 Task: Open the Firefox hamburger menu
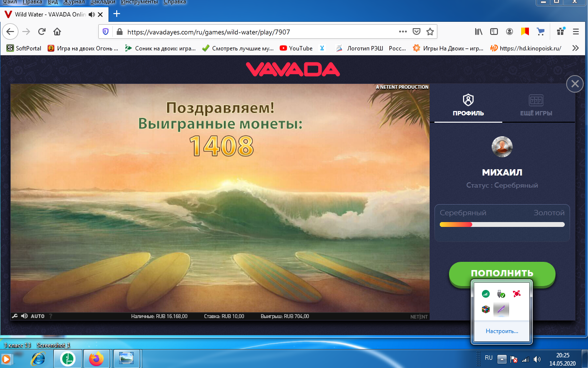576,32
